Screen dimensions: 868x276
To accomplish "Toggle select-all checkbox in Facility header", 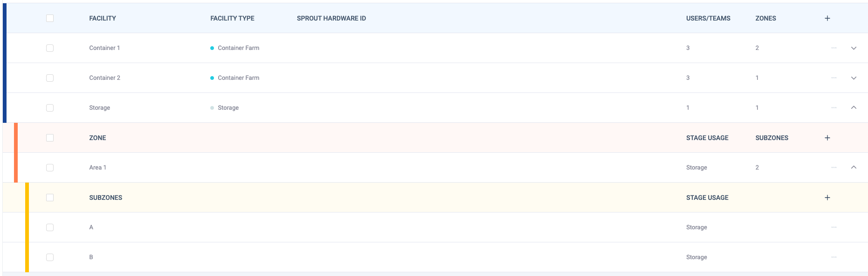I will 50,18.
